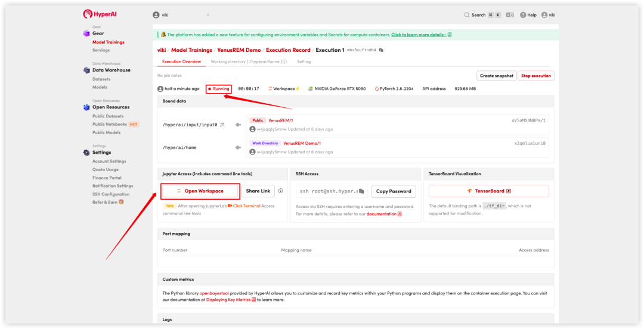Click the viki avatar icon at top right
This screenshot has width=644, height=329.
(544, 15)
